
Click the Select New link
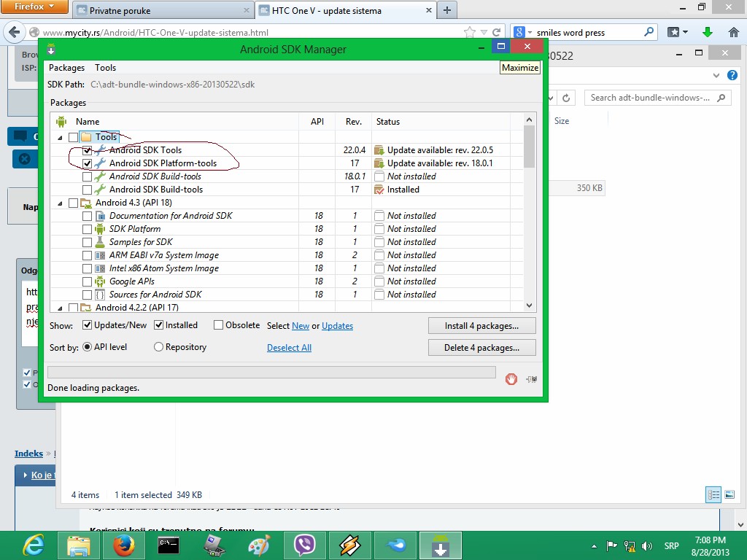[301, 326]
